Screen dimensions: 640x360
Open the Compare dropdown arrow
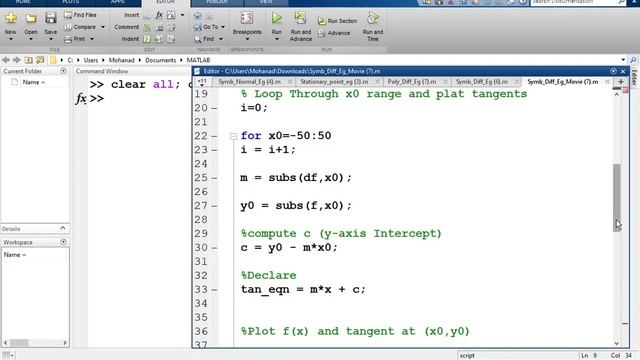[103, 27]
